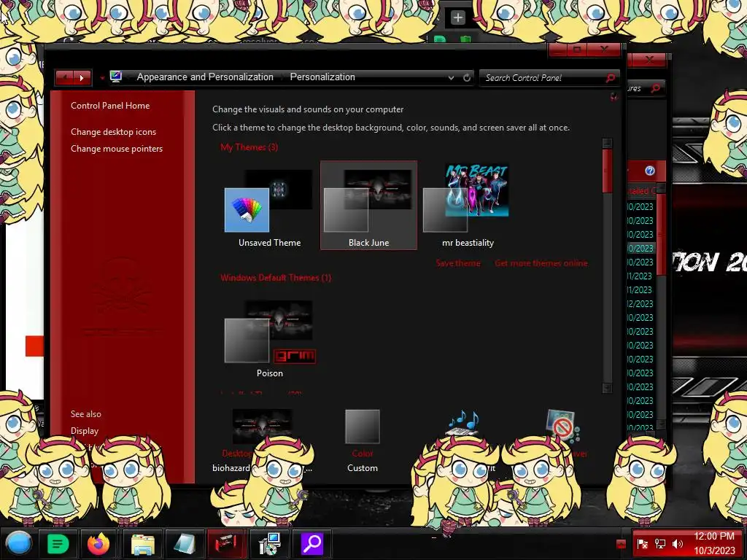Open Change mouse pointers

(x=117, y=149)
